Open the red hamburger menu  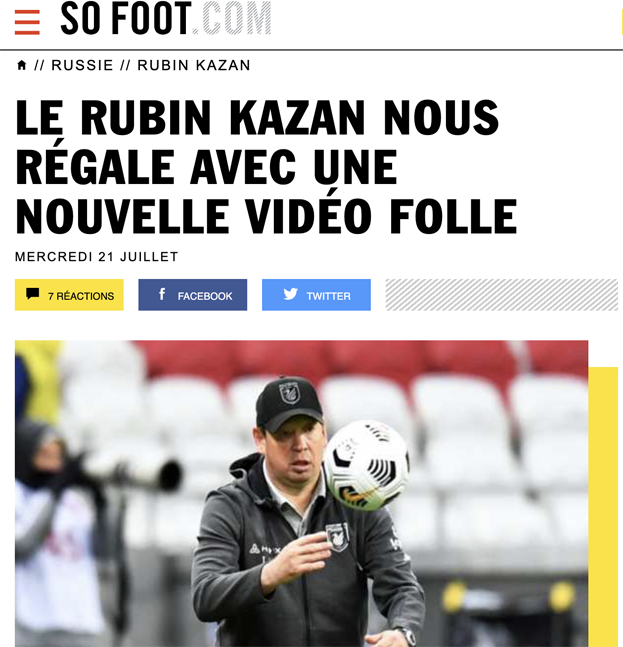tap(27, 22)
